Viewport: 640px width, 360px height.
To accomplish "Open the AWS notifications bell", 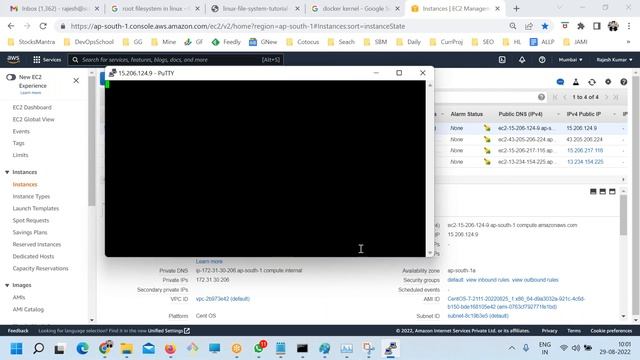I will click(522, 60).
